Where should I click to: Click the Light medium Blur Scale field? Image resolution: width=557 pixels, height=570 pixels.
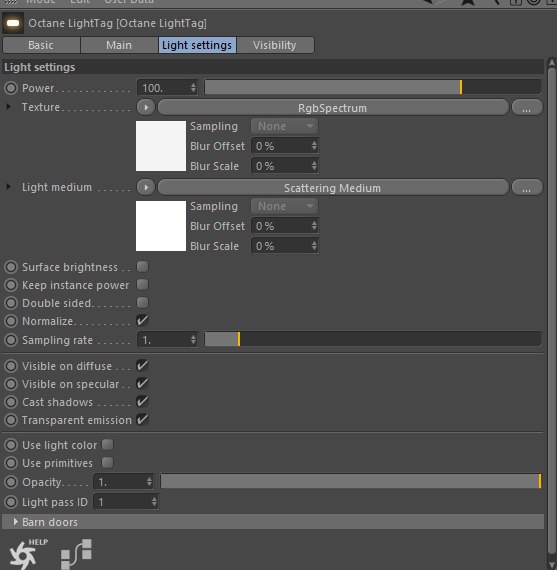pyautogui.click(x=285, y=246)
